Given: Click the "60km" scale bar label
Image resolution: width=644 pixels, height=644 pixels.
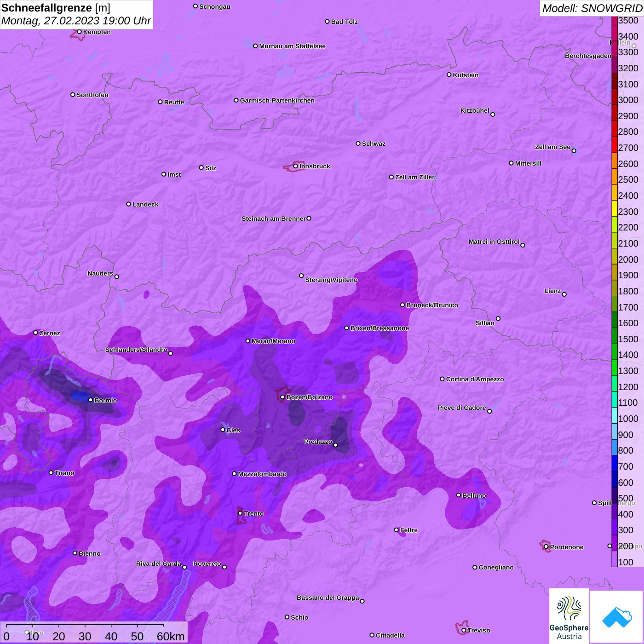Looking at the screenshot, I should coord(171,636).
